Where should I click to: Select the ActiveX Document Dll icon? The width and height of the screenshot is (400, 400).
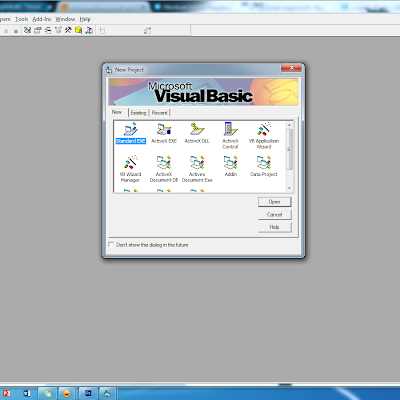click(164, 169)
